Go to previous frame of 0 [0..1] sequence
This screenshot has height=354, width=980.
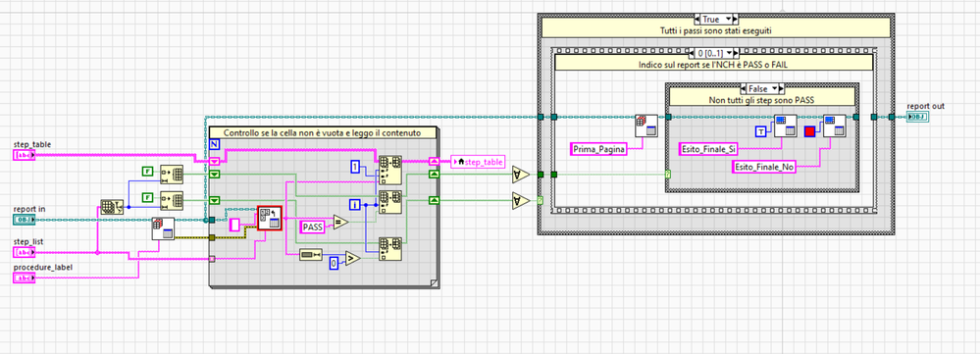[x=691, y=52]
